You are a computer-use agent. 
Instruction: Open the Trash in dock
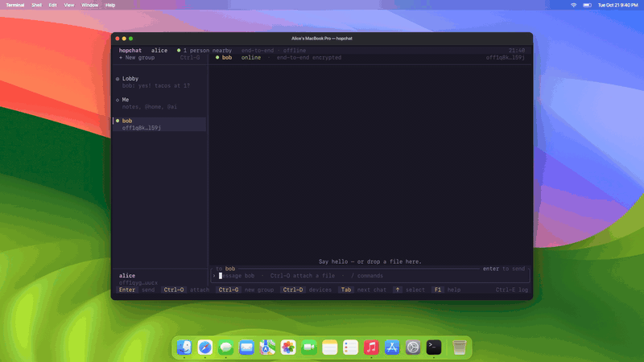click(459, 348)
